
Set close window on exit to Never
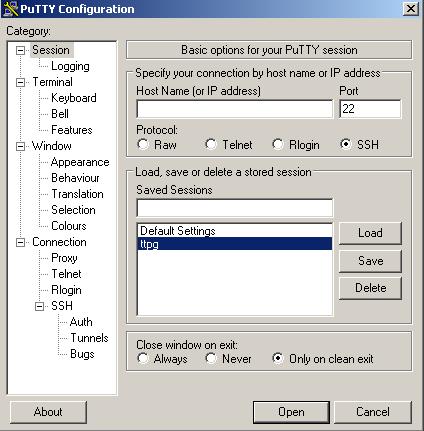point(211,358)
